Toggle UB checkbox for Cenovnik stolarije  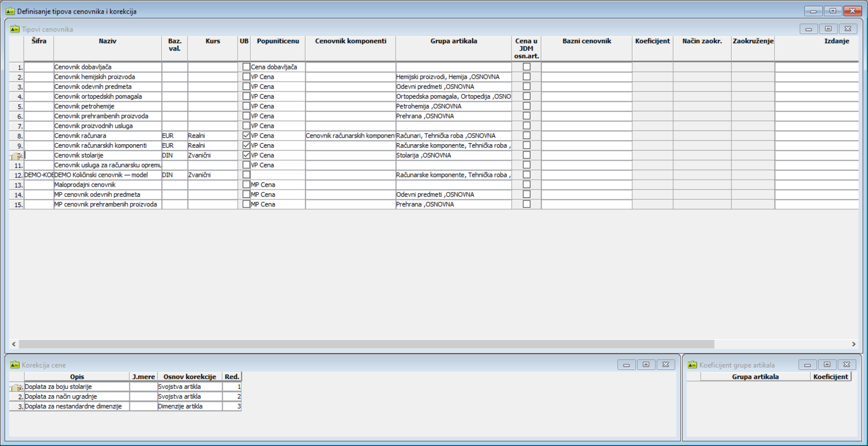point(246,155)
